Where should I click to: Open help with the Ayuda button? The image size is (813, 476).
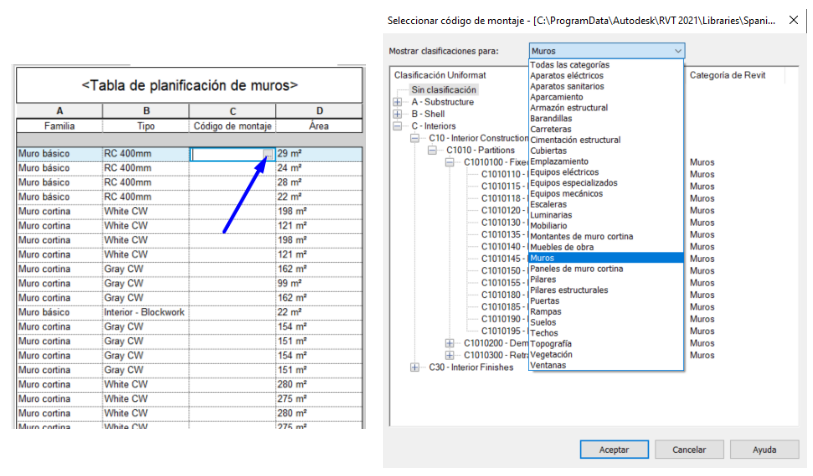[x=764, y=450]
